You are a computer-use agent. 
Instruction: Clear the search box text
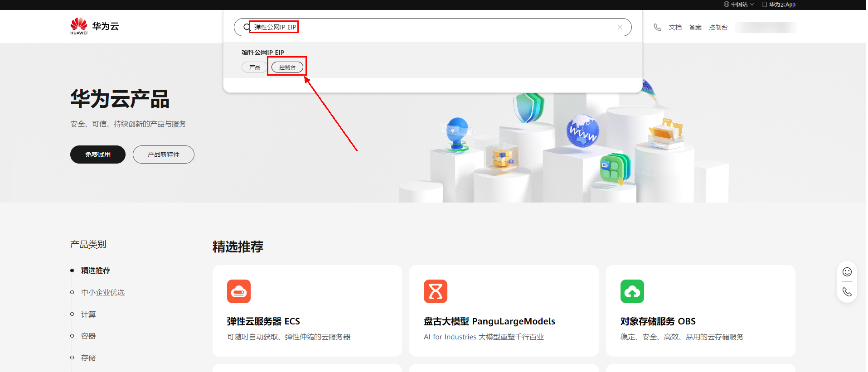(620, 27)
